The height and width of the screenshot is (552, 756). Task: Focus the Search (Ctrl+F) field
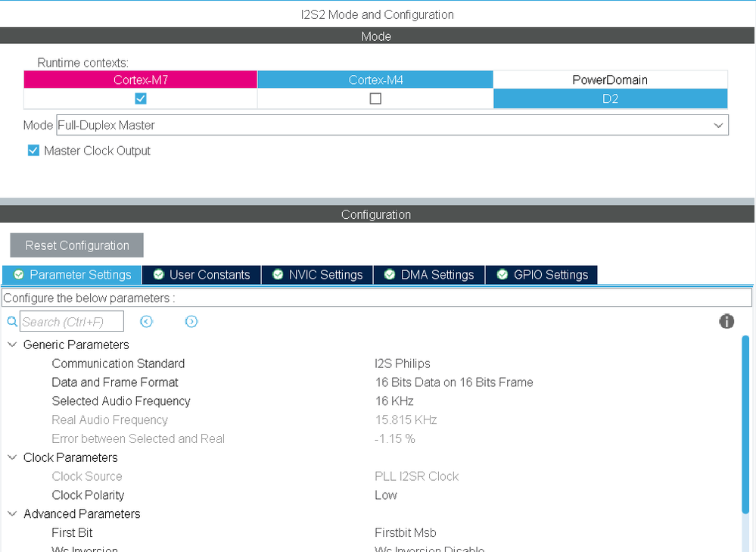click(71, 321)
